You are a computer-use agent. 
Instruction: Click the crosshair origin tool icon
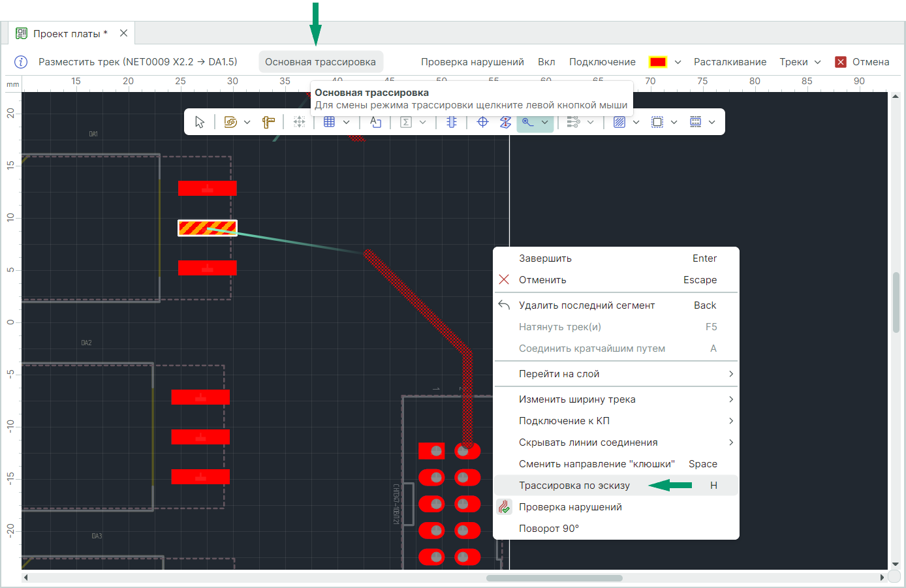[482, 122]
